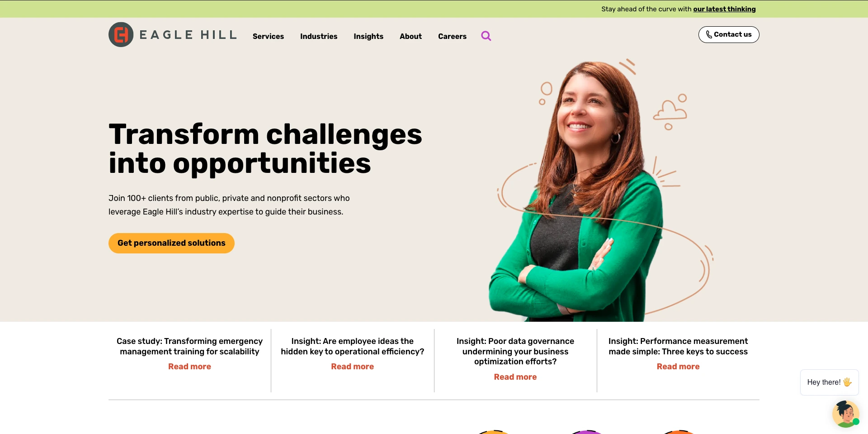Click the Contact us button
The width and height of the screenshot is (868, 434).
click(x=729, y=34)
